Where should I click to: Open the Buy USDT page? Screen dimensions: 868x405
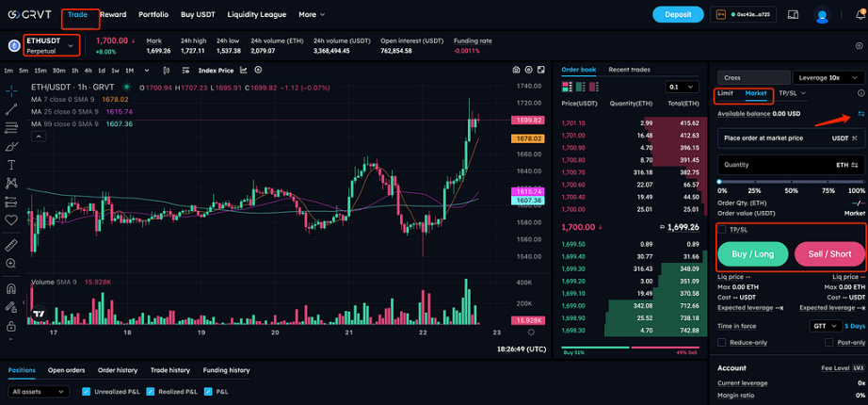198,14
